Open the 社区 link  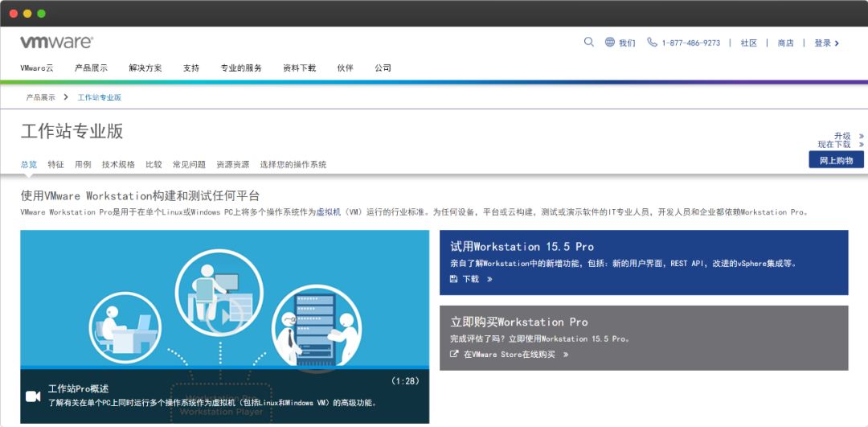(x=749, y=43)
